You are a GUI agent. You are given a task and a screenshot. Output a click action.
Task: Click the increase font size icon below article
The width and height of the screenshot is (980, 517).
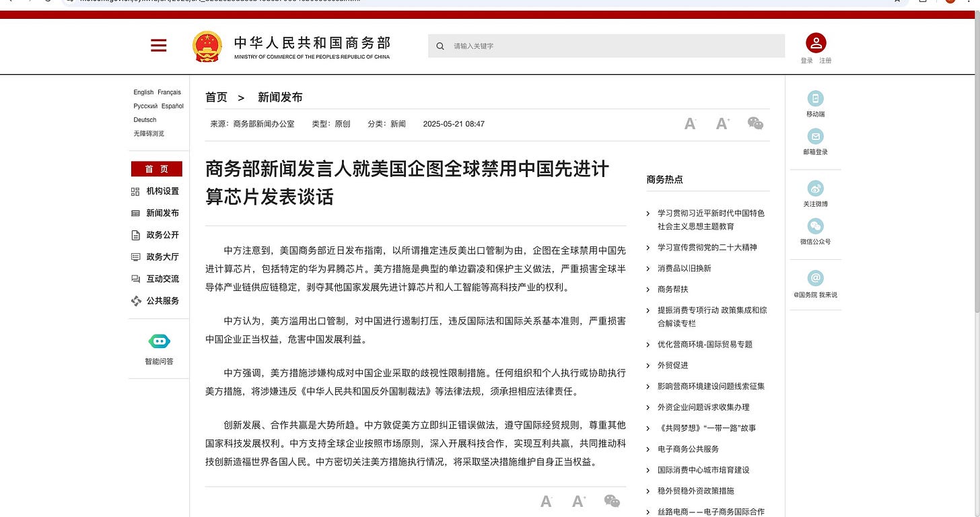579,501
